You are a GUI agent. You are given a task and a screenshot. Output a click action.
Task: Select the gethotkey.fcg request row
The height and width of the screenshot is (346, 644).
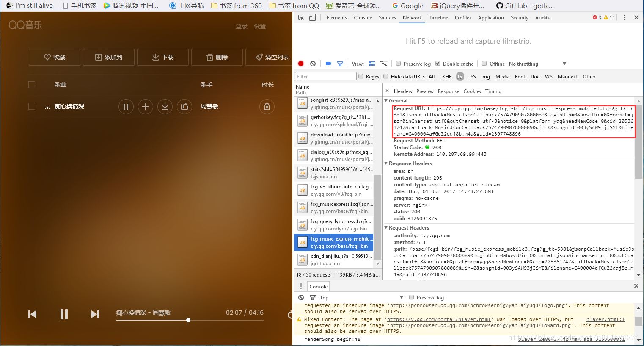tap(334, 121)
